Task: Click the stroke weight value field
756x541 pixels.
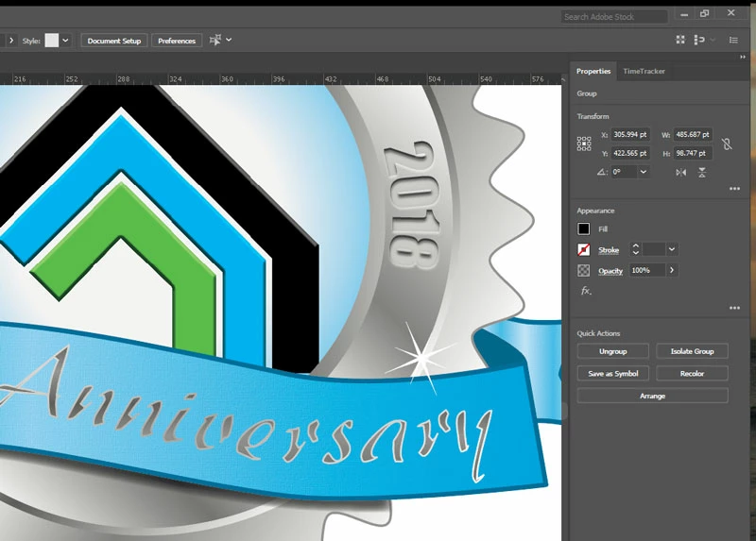Action: pyautogui.click(x=654, y=249)
